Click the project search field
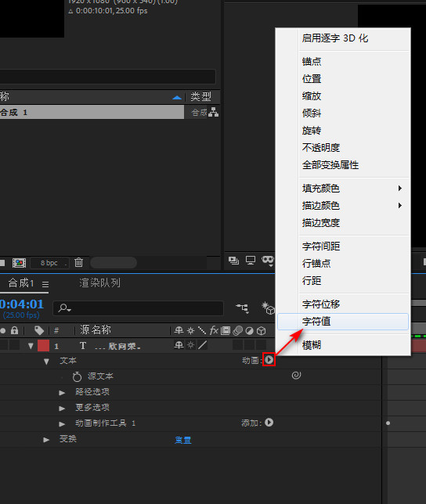426x504 pixels. click(x=107, y=77)
